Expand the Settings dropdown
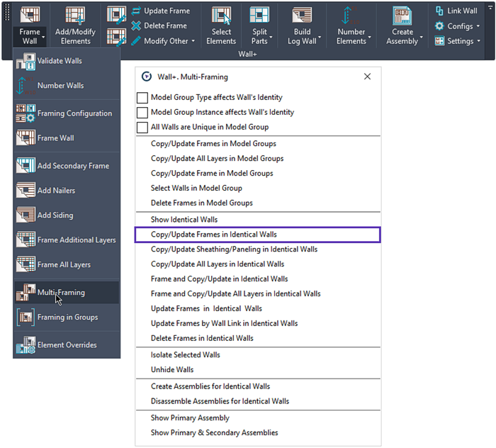This screenshot has width=496, height=448. [x=459, y=41]
